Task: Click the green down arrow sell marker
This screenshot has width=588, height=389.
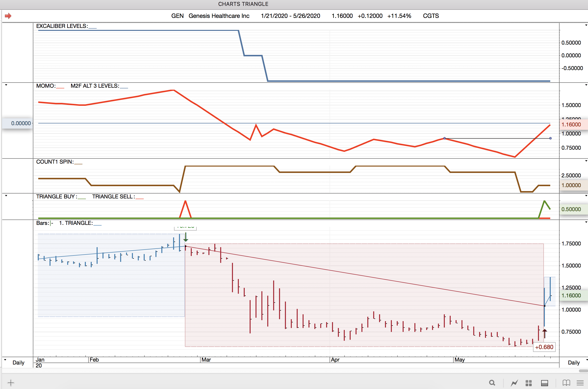Action: 186,237
